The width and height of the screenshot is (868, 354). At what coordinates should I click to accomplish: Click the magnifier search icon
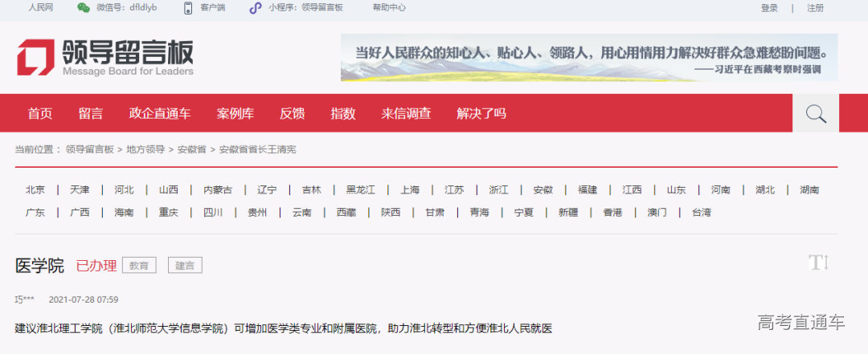pos(816,114)
